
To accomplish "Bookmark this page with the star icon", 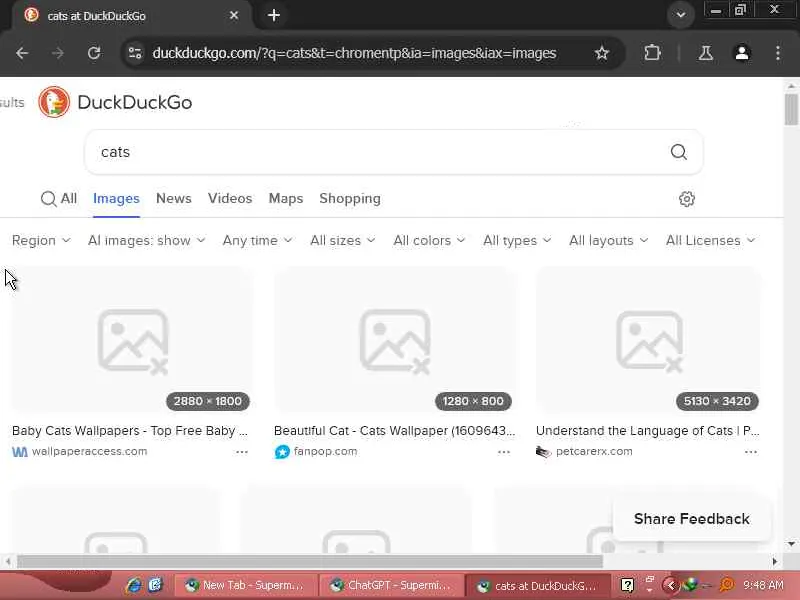I will 602,53.
